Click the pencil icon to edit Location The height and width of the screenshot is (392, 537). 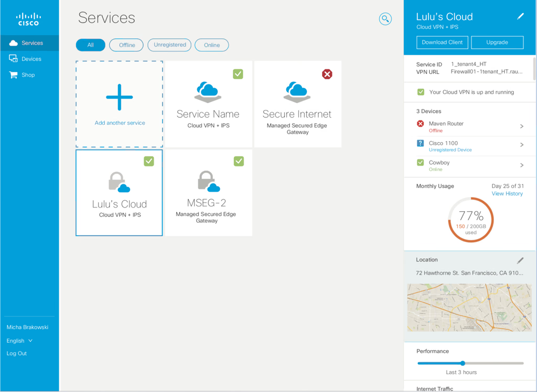pyautogui.click(x=520, y=260)
